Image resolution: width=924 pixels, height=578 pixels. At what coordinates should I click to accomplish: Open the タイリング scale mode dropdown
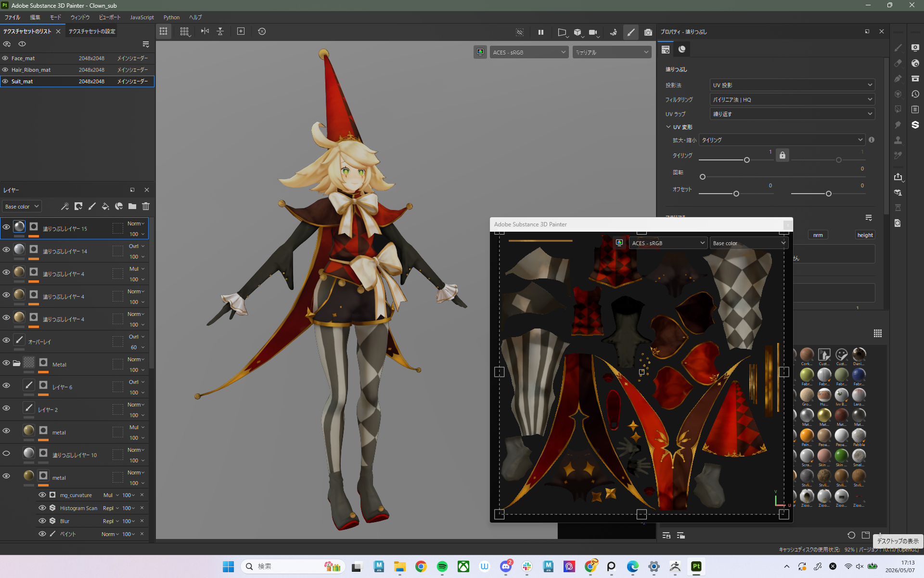click(782, 140)
